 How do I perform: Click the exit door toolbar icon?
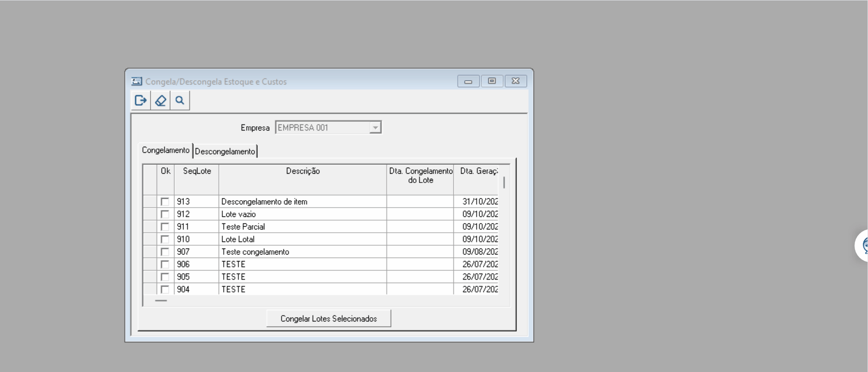[141, 100]
